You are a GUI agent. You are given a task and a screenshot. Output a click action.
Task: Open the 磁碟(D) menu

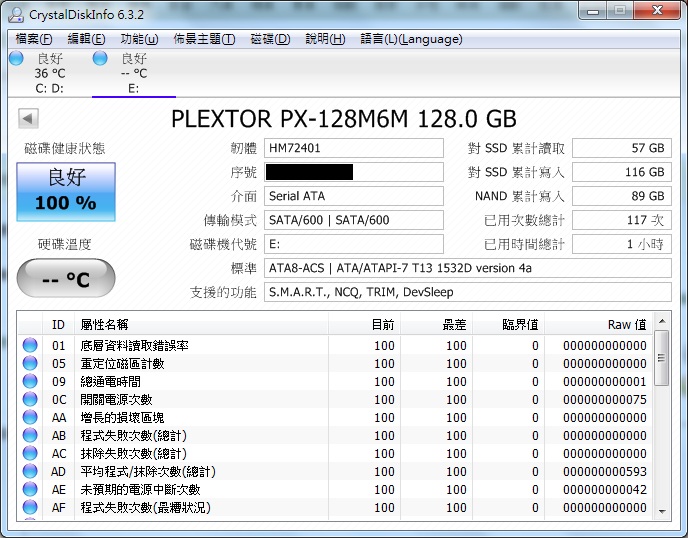[270, 39]
